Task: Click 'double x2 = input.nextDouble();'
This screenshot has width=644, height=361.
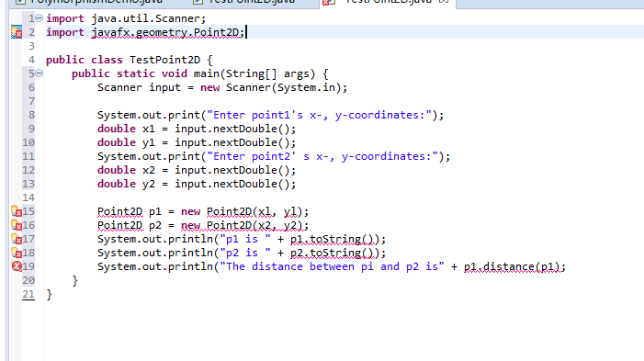Action: tap(197, 170)
